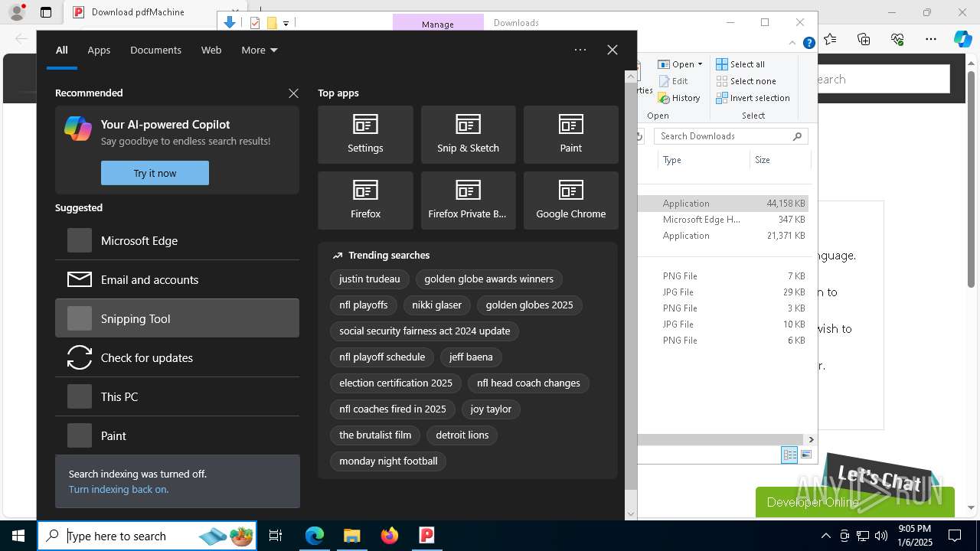Click Select none in Explorer ribbon
The height and width of the screenshot is (551, 980).
pyautogui.click(x=746, y=81)
